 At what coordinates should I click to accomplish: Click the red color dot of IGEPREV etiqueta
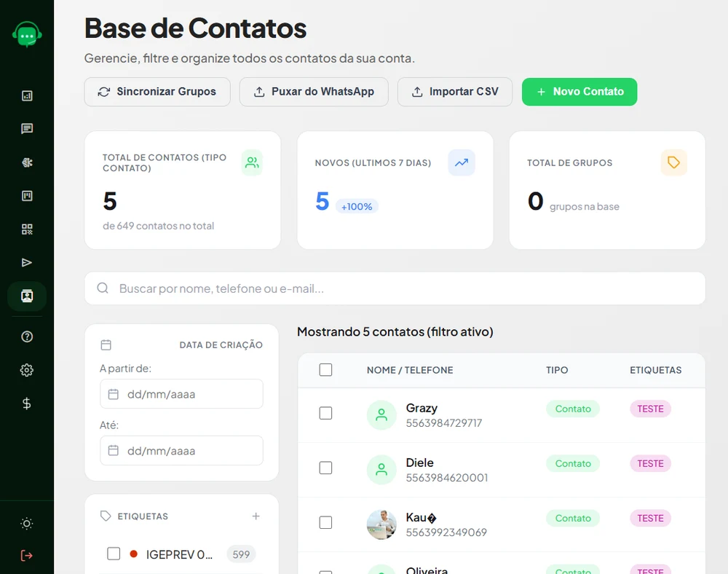pyautogui.click(x=134, y=554)
